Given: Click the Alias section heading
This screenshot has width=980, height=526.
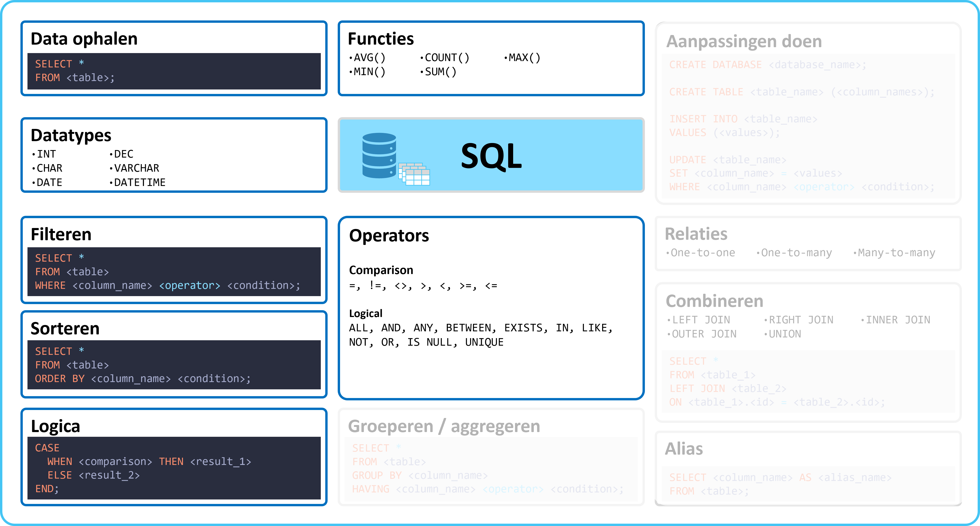Looking at the screenshot, I should point(684,449).
